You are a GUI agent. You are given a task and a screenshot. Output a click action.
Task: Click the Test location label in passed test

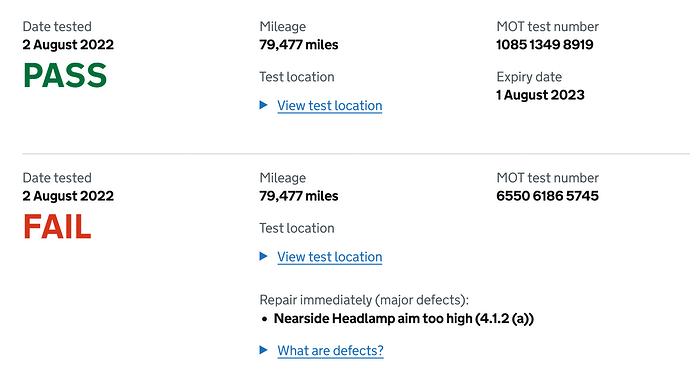click(x=297, y=77)
